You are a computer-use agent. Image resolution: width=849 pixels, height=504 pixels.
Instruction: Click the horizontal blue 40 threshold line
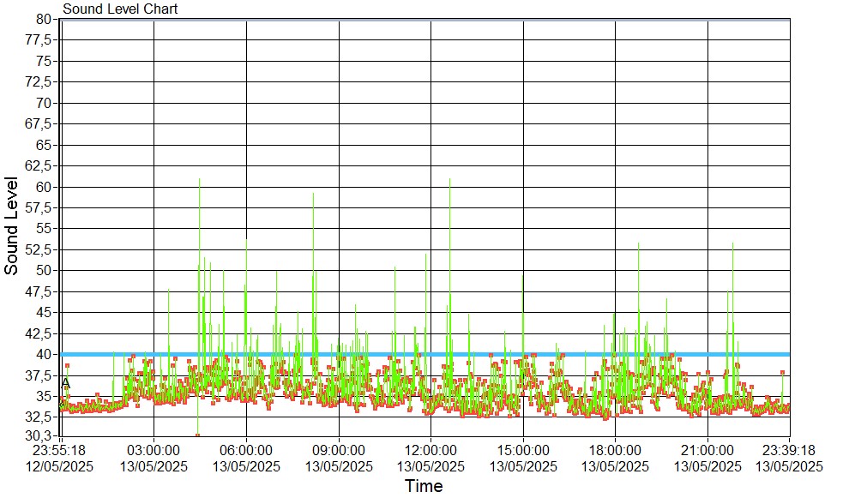[x=429, y=354]
